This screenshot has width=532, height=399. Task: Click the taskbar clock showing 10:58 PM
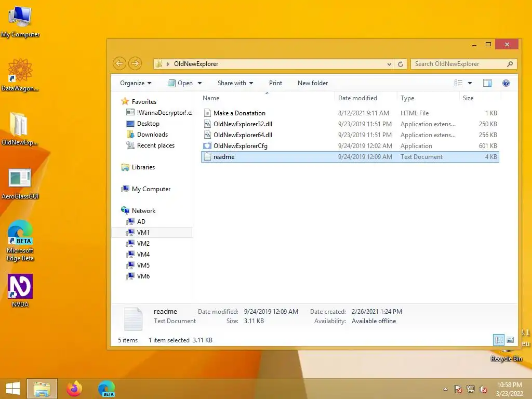(x=509, y=389)
